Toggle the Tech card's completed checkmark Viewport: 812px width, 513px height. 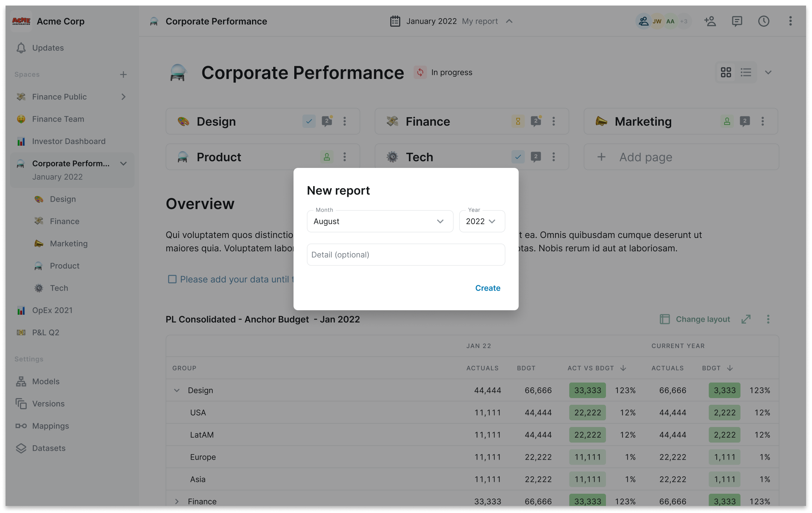518,157
